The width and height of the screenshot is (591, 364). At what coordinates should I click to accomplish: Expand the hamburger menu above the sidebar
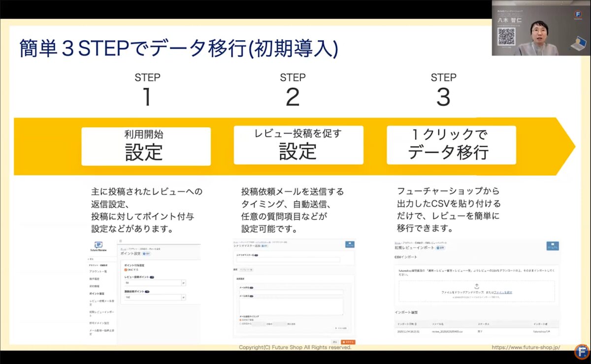pos(120,241)
